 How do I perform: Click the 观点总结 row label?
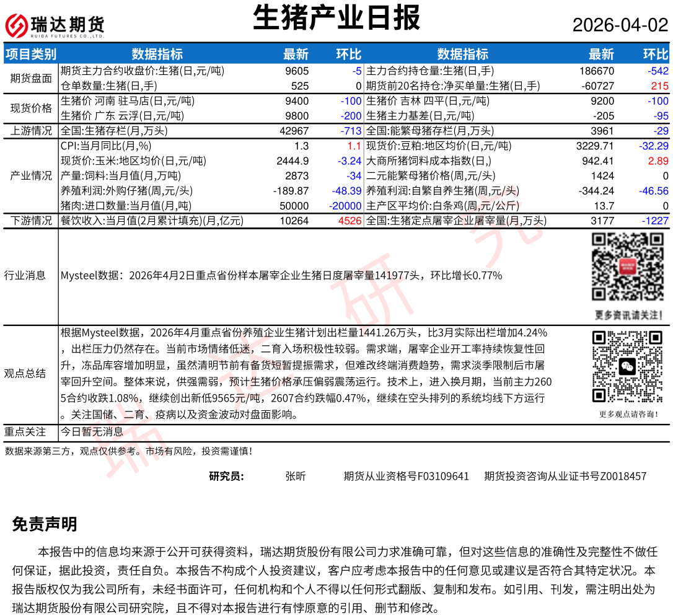pyautogui.click(x=25, y=373)
